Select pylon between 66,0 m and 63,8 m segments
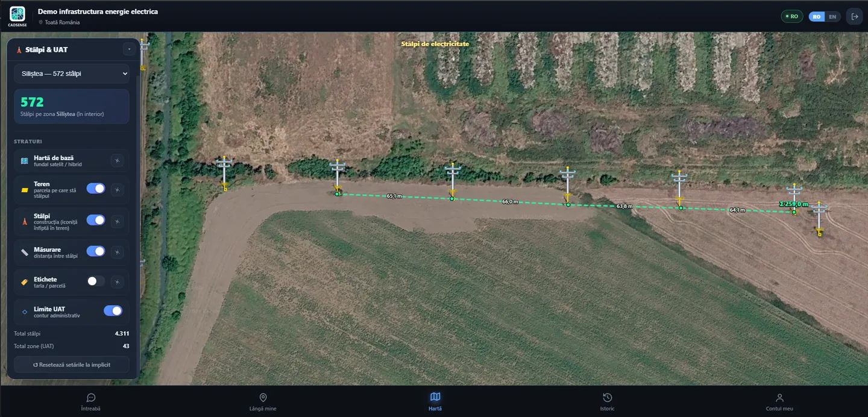The image size is (868, 417). point(567,186)
